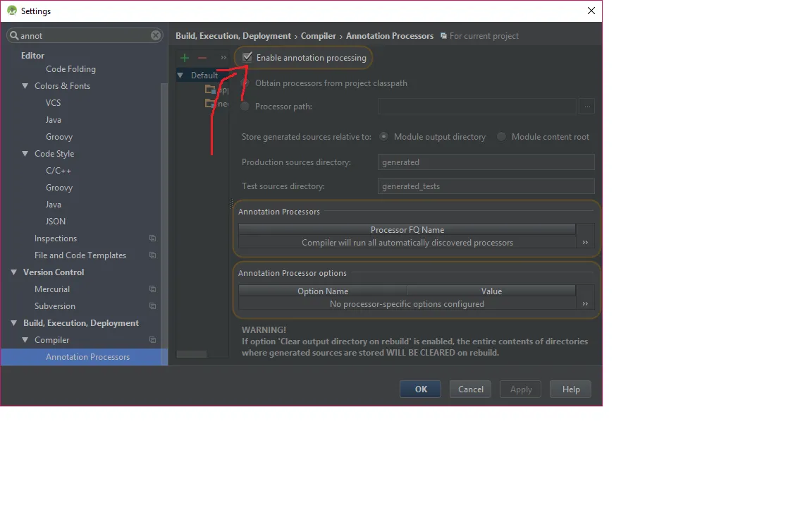The height and width of the screenshot is (508, 812).
Task: Click the Value column header
Action: tap(491, 291)
